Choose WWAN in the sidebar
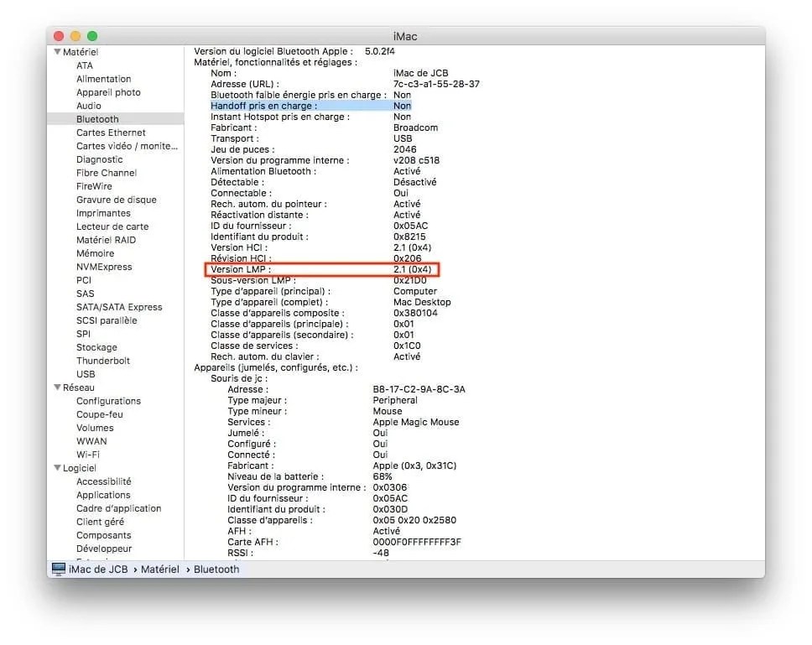Screen dimensions: 812x645 click(x=91, y=441)
